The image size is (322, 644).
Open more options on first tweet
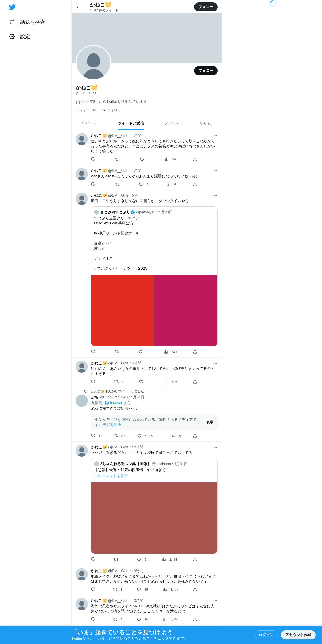(215, 136)
